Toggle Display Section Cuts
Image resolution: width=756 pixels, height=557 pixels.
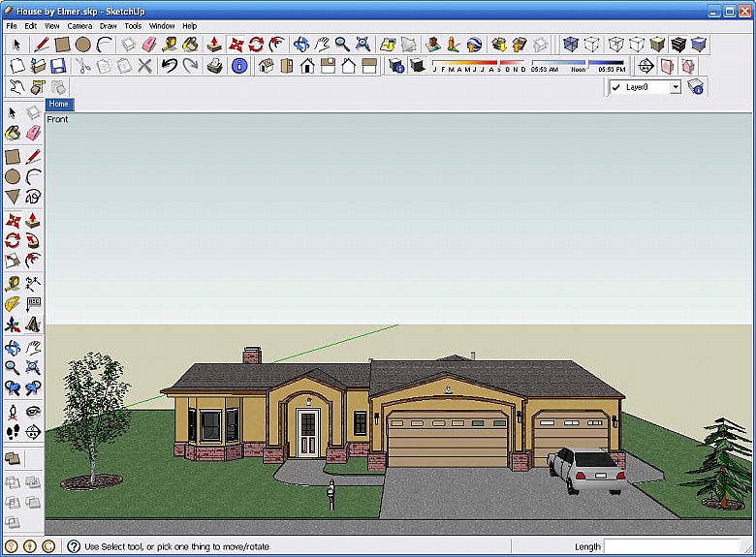click(688, 66)
